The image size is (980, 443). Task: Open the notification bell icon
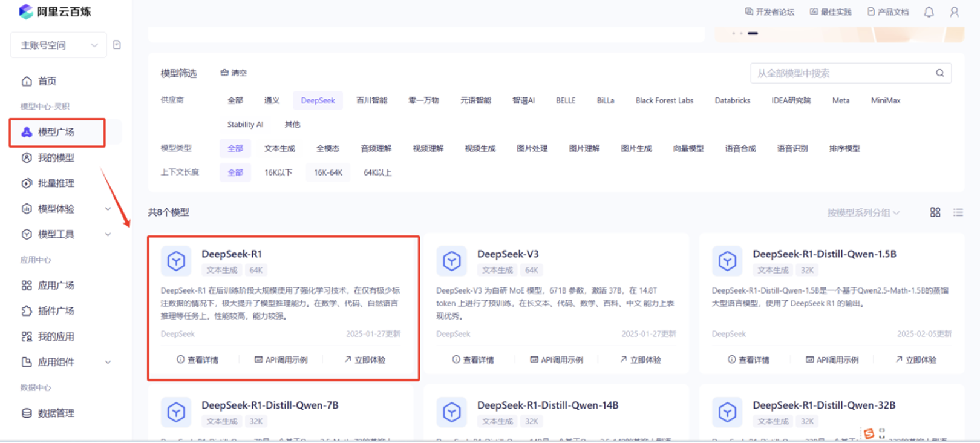click(x=929, y=11)
